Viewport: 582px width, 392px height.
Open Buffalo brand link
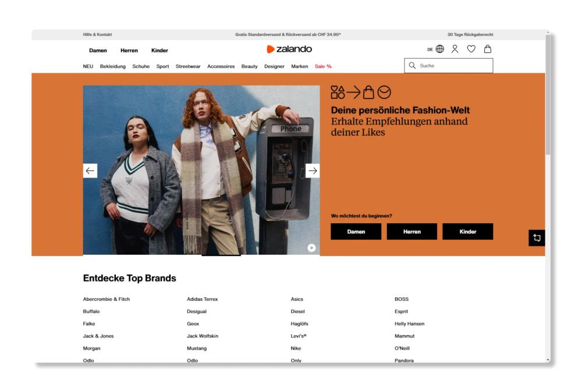coord(91,311)
